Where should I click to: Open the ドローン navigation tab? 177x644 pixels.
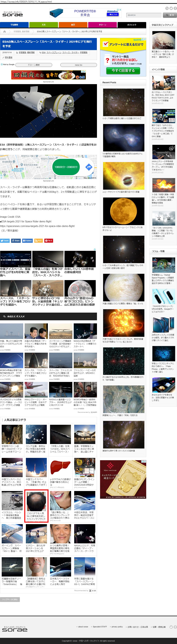click(x=102, y=25)
